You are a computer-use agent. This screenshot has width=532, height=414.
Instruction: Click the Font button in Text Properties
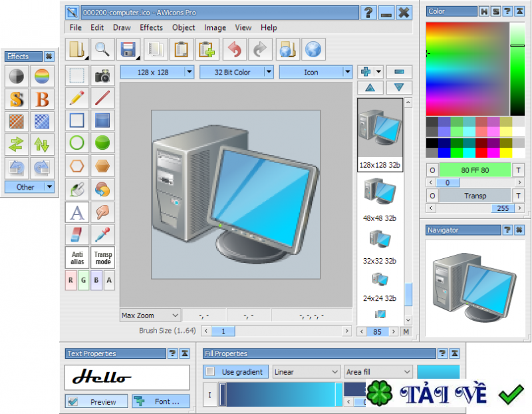(x=161, y=401)
